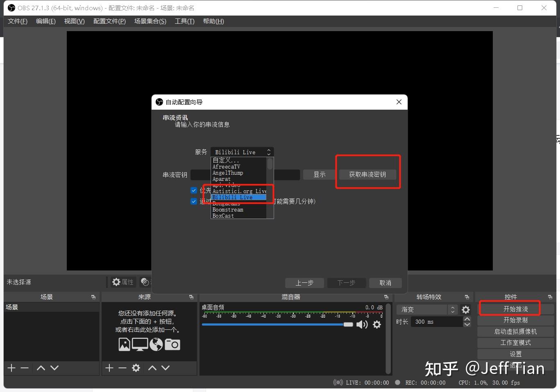Move scene down with arrow icon

point(54,368)
